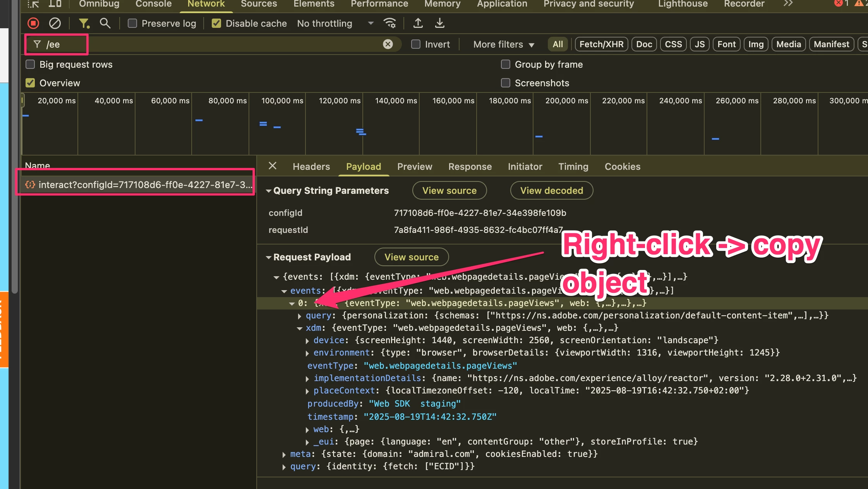The height and width of the screenshot is (489, 868).
Task: Uncheck the Disable cache checkbox
Action: coord(216,23)
